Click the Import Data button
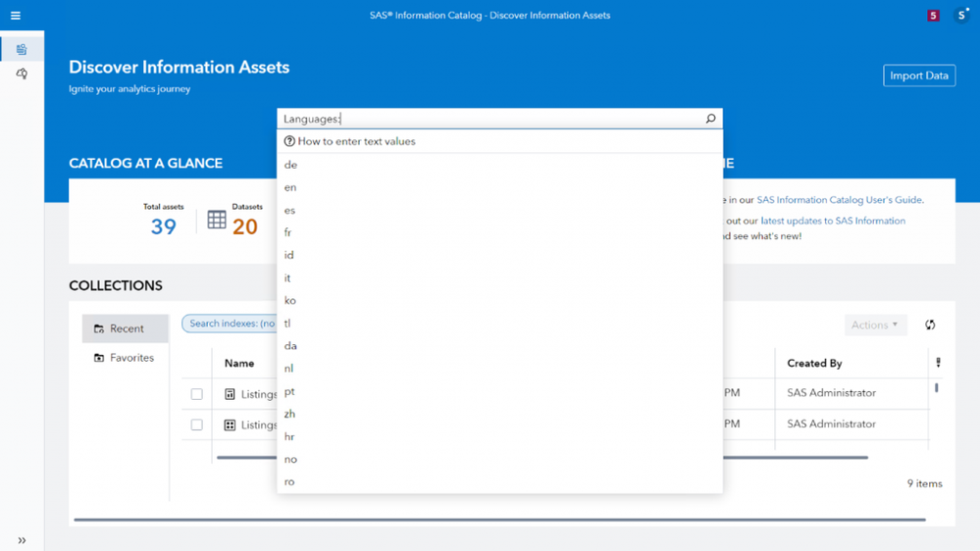980x551 pixels. click(x=919, y=75)
